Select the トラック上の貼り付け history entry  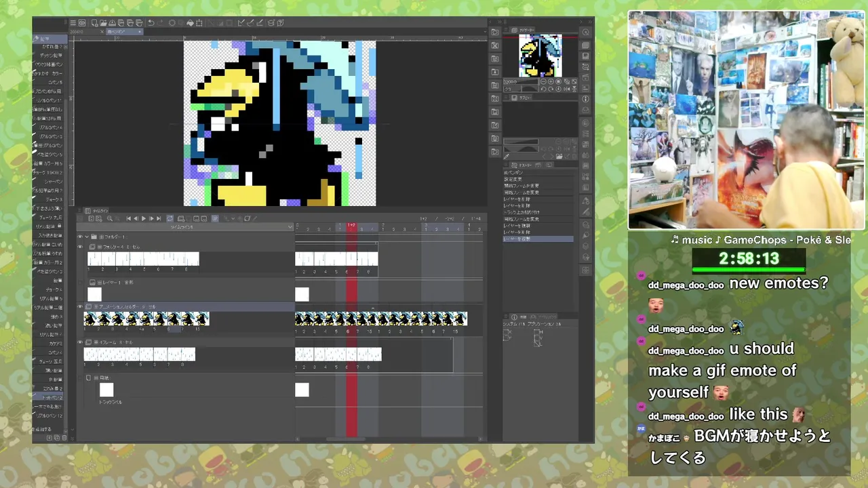click(538, 213)
